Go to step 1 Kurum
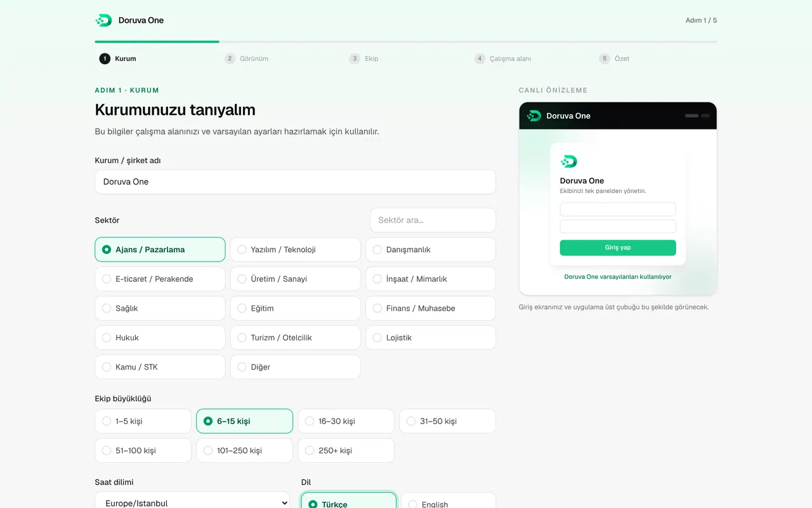Screen dimensions: 812x508 pos(118,58)
